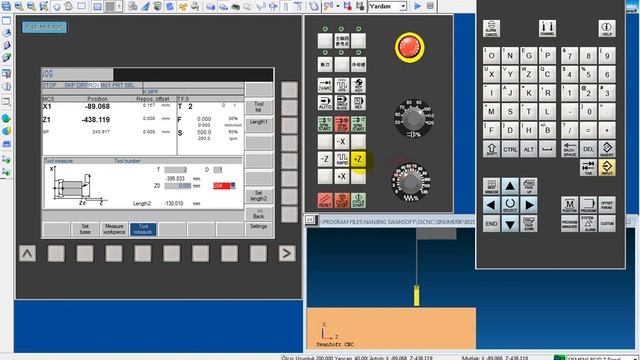
Task: Open the Program Manager key
Action: [x=569, y=224]
